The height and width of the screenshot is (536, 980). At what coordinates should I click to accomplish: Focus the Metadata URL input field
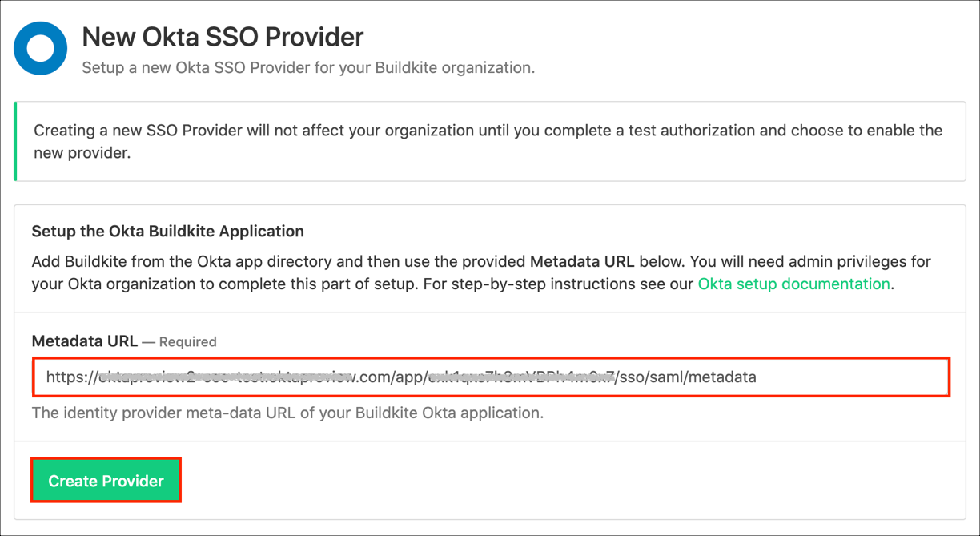pyautogui.click(x=490, y=377)
